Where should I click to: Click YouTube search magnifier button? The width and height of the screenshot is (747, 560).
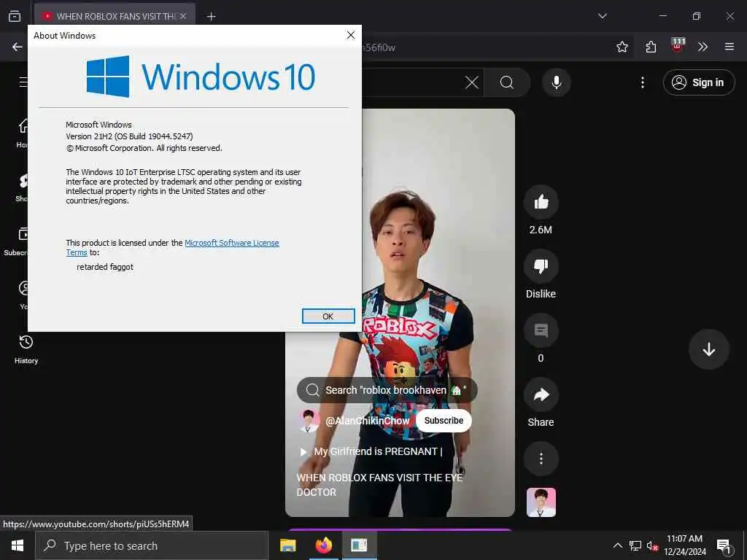pyautogui.click(x=507, y=82)
